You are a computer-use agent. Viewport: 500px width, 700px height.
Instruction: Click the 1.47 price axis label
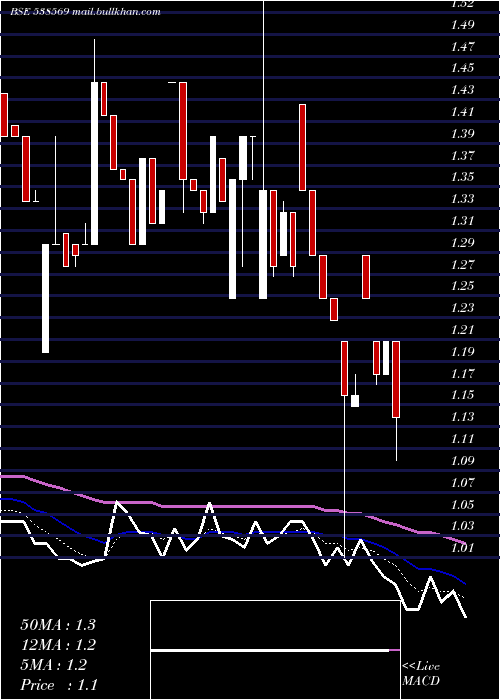click(462, 46)
